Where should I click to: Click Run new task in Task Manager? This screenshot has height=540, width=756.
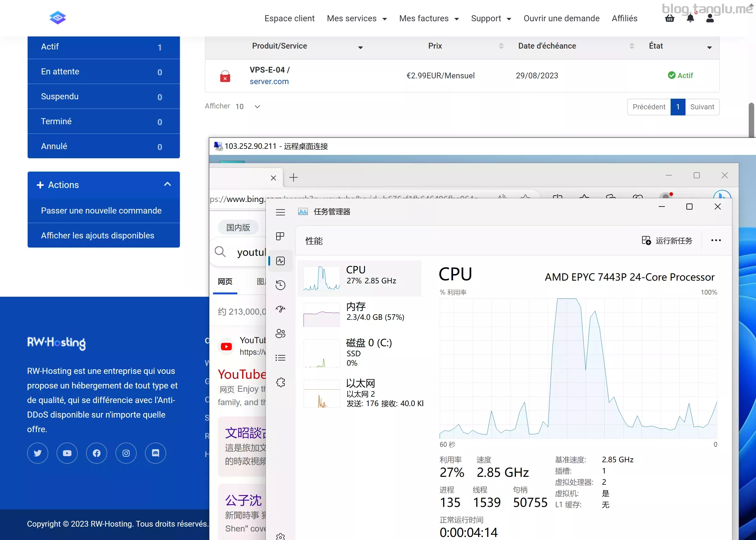667,241
